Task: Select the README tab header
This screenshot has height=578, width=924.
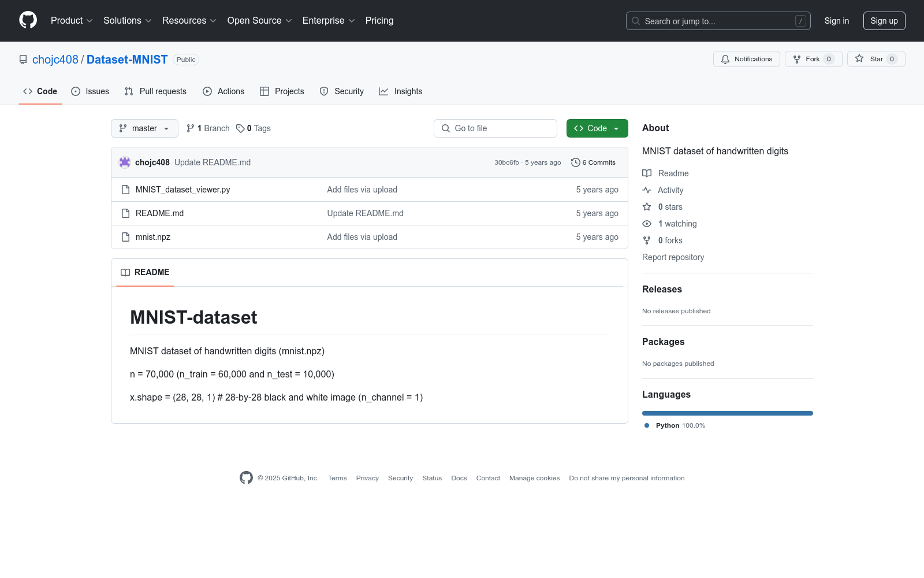Action: (x=145, y=272)
